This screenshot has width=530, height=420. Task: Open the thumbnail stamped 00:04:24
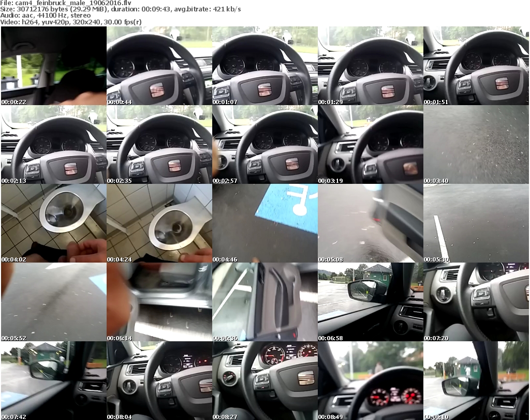(x=159, y=223)
